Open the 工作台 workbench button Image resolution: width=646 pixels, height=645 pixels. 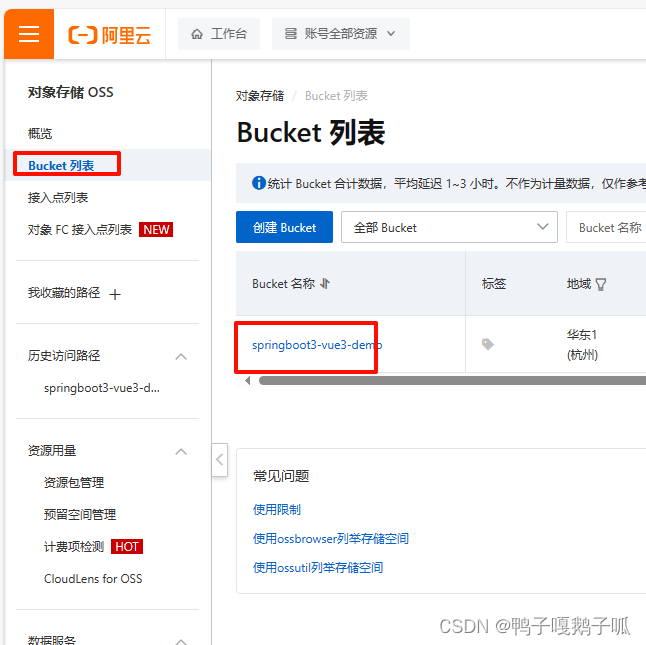click(x=219, y=34)
